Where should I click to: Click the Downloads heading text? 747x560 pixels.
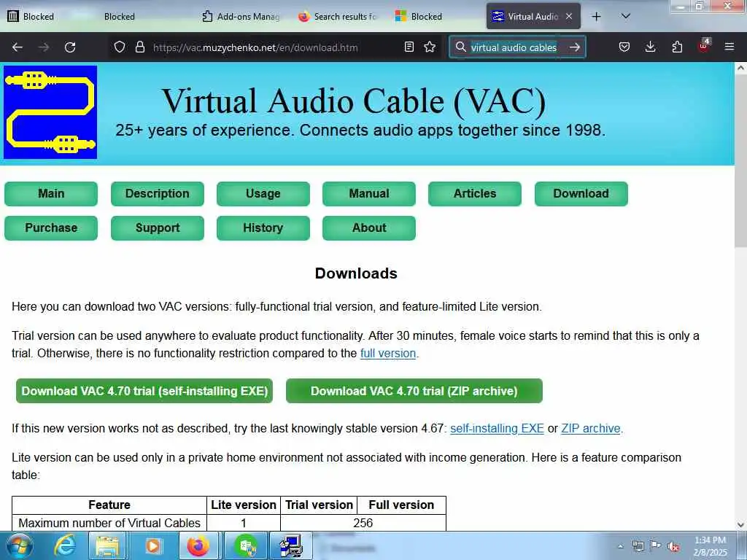(x=356, y=273)
